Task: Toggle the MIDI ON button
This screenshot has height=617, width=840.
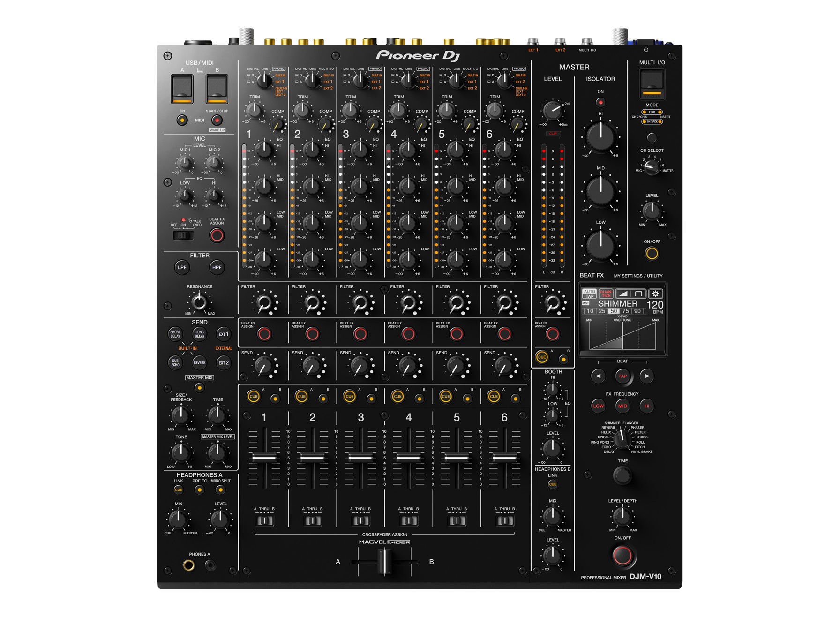Action: [182, 120]
